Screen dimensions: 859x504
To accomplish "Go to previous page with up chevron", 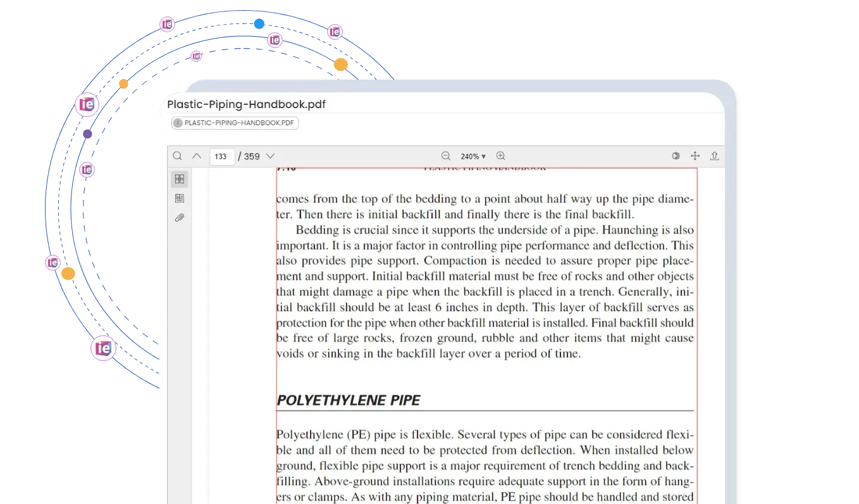I will coord(197,156).
